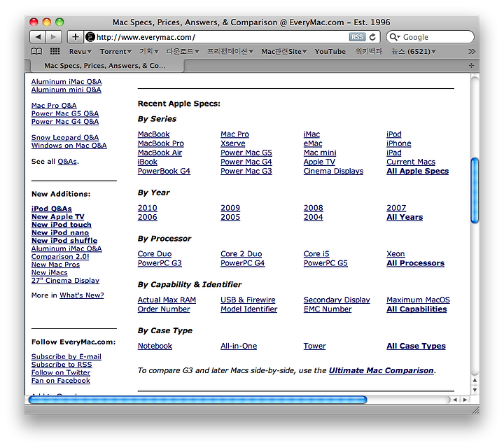Open the Follow on Twitter link

click(61, 373)
